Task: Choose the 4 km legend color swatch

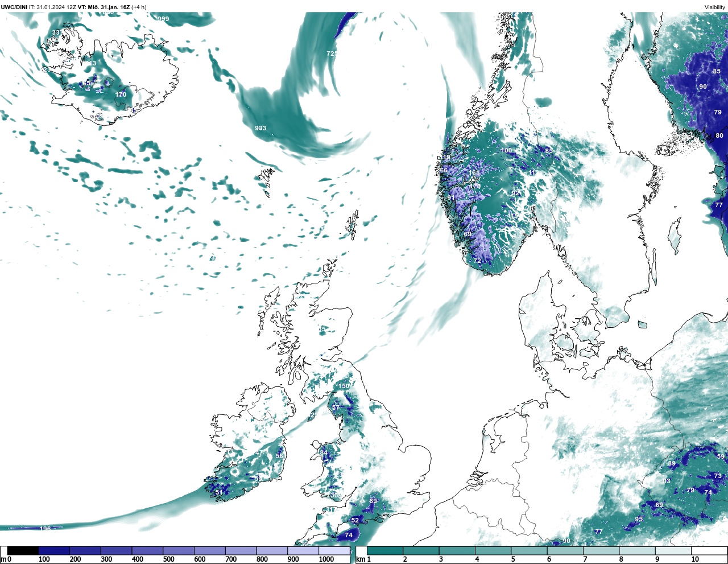Action: tap(493, 551)
